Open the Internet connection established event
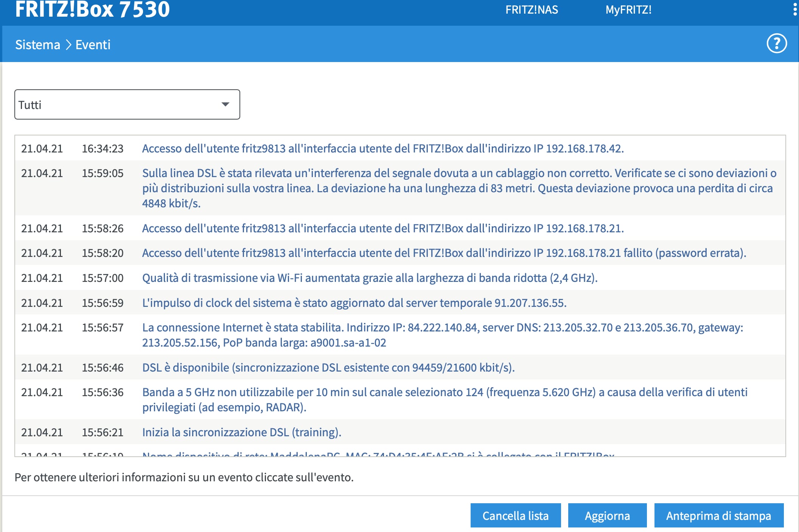The width and height of the screenshot is (799, 532). coord(443,335)
